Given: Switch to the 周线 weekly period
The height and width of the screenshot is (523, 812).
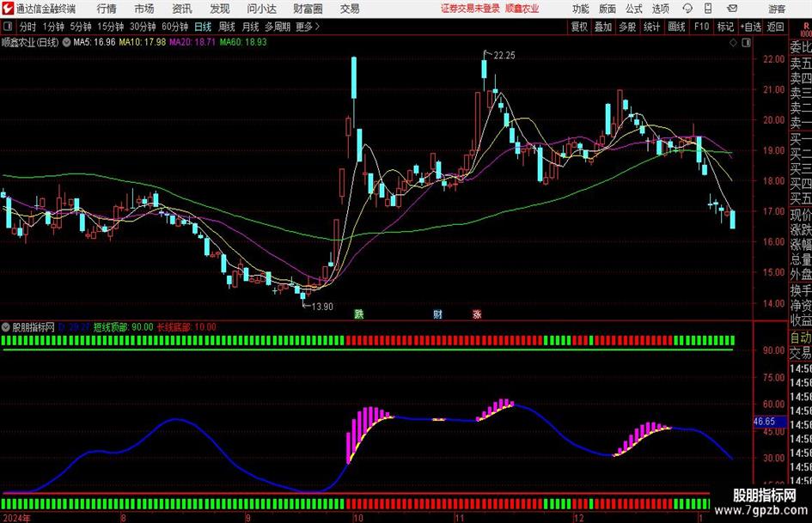Looking at the screenshot, I should 227,27.
